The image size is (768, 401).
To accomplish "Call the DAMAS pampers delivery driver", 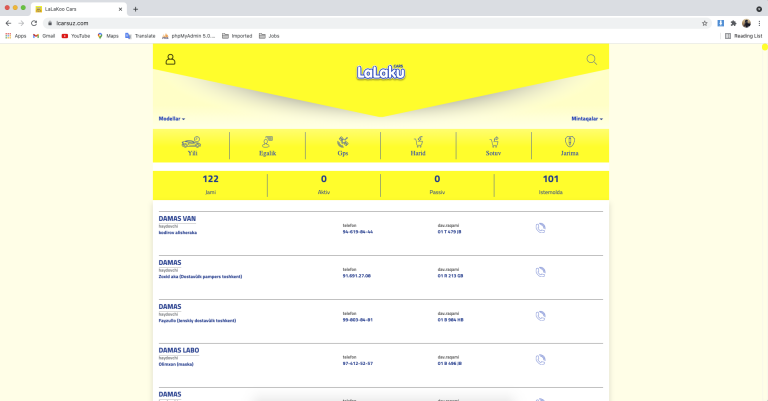I will click(540, 272).
